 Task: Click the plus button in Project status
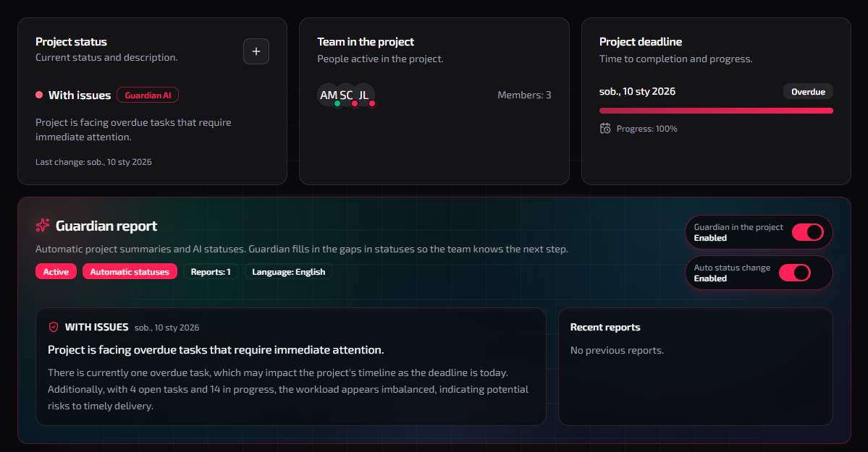pos(256,51)
